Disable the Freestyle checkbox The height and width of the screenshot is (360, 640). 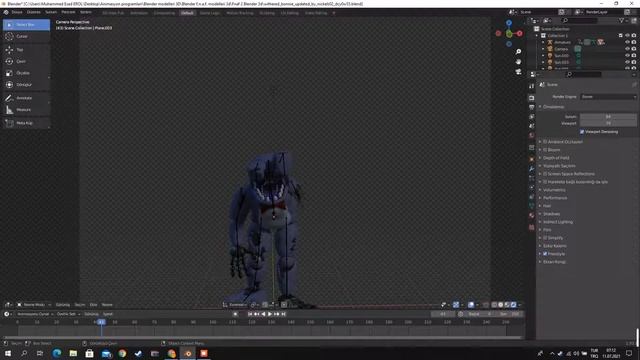point(545,254)
